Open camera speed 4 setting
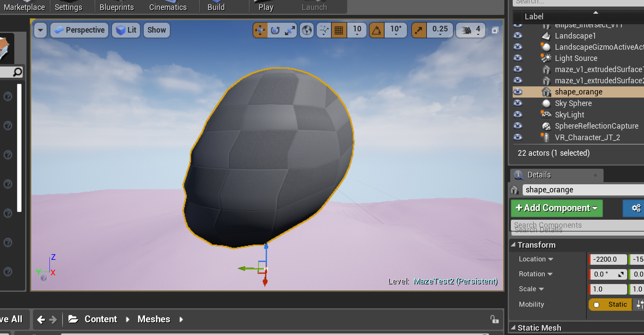 tap(471, 30)
